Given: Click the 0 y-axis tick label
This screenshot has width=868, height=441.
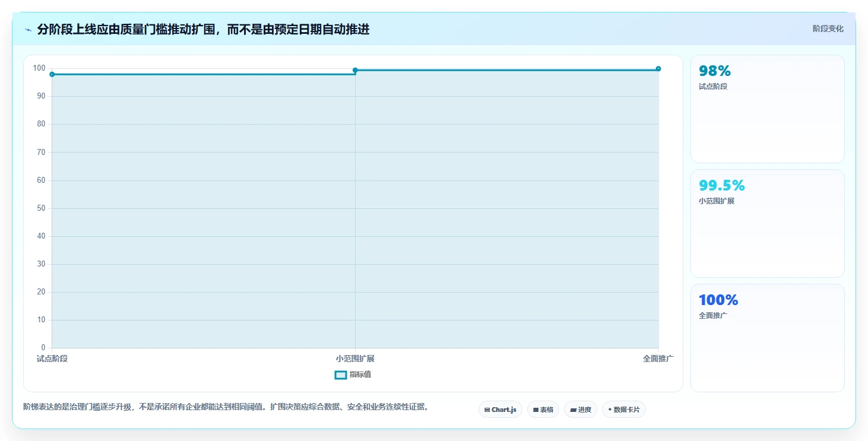Looking at the screenshot, I should click(x=43, y=348).
